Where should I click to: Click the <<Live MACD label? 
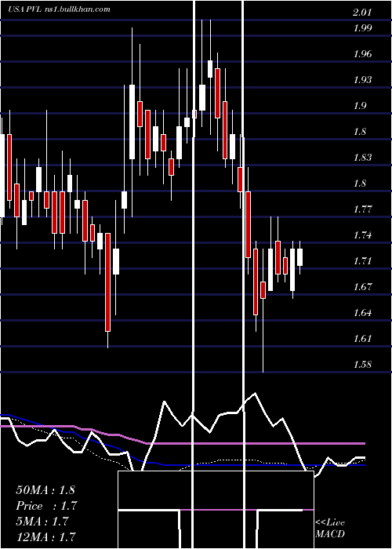tap(330, 529)
